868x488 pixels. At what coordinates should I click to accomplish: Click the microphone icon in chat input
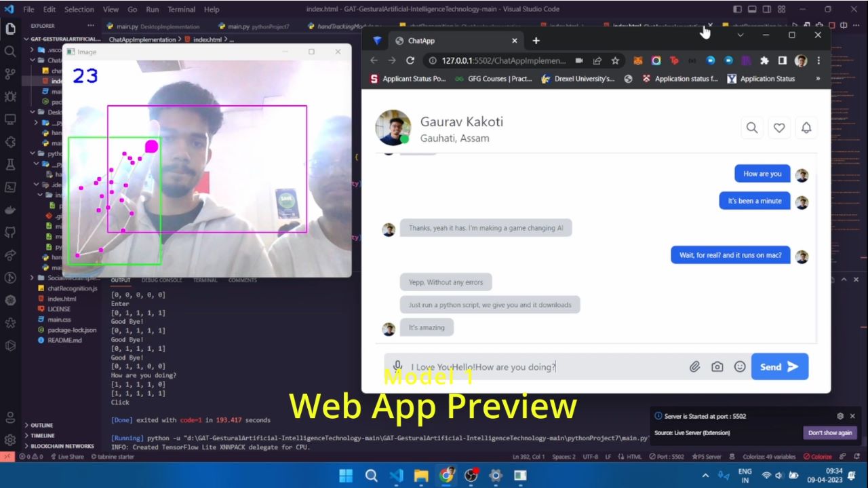pyautogui.click(x=398, y=367)
